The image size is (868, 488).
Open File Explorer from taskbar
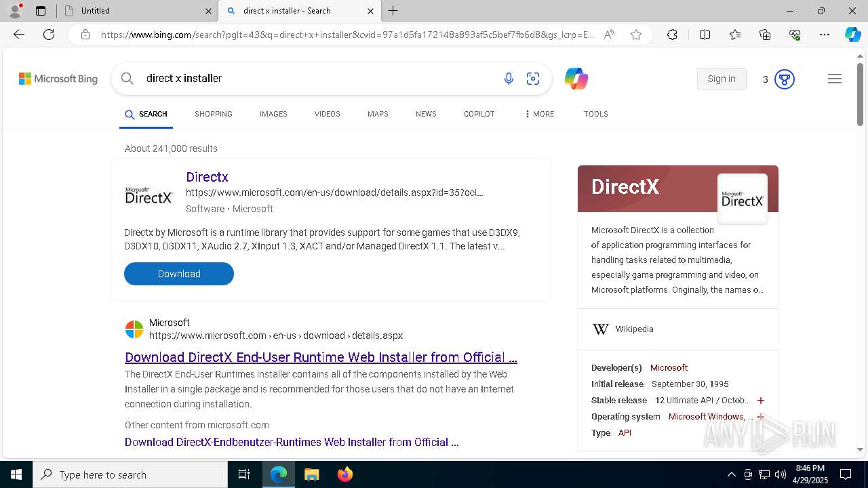311,474
